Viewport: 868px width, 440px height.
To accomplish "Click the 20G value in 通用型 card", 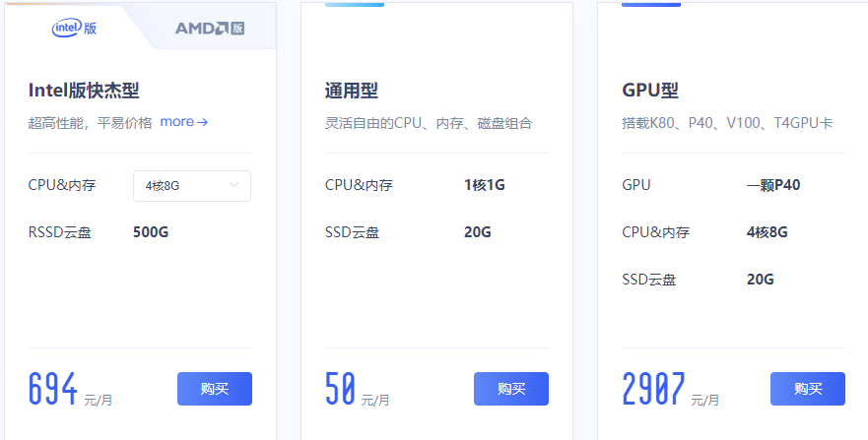I will (x=477, y=232).
